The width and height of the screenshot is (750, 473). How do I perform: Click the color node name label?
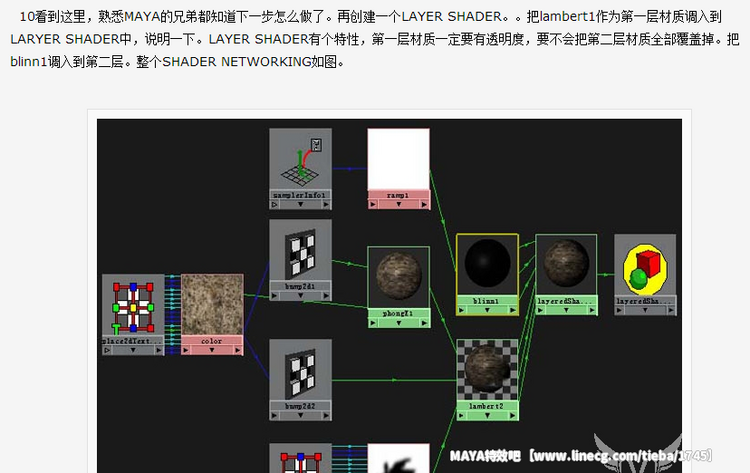pos(211,341)
